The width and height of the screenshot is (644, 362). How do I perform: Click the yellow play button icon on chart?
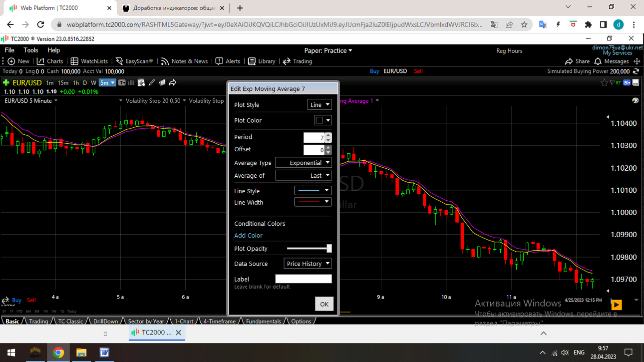click(617, 305)
